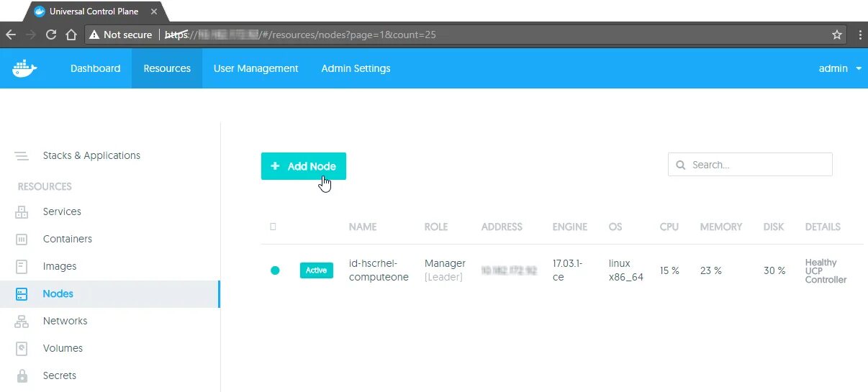Viewport: 868px width, 392px height.
Task: Click the CPU column header
Action: point(669,227)
